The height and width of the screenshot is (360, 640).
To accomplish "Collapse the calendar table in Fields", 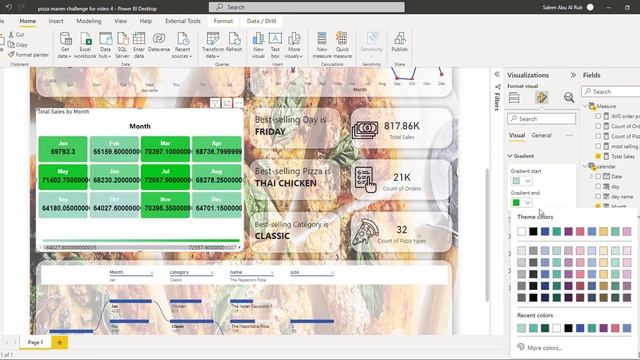I will coord(585,167).
